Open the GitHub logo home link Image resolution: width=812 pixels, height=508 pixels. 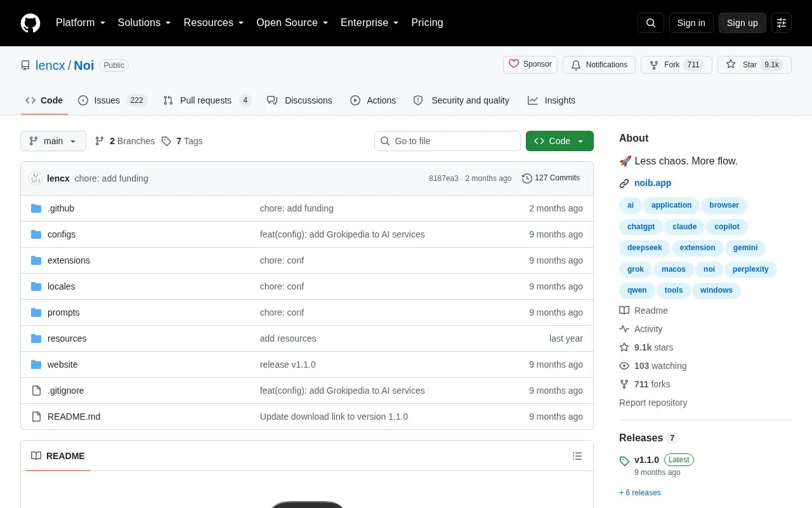coord(30,23)
